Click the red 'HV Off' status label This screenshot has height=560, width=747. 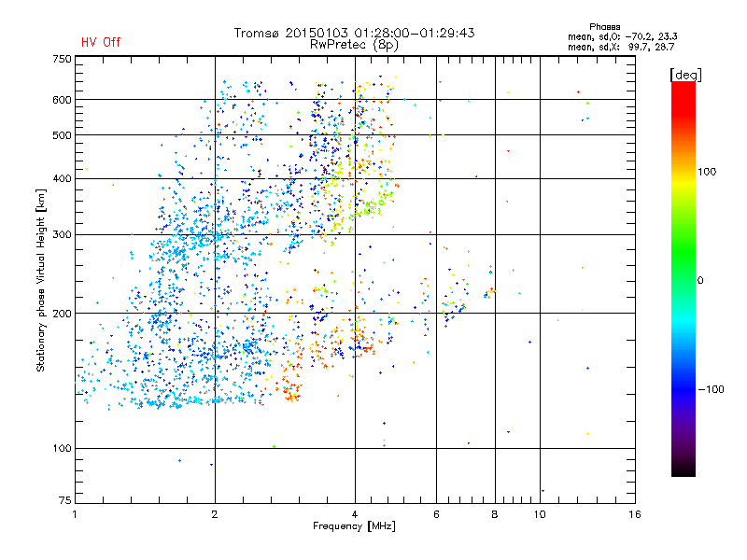coord(101,42)
